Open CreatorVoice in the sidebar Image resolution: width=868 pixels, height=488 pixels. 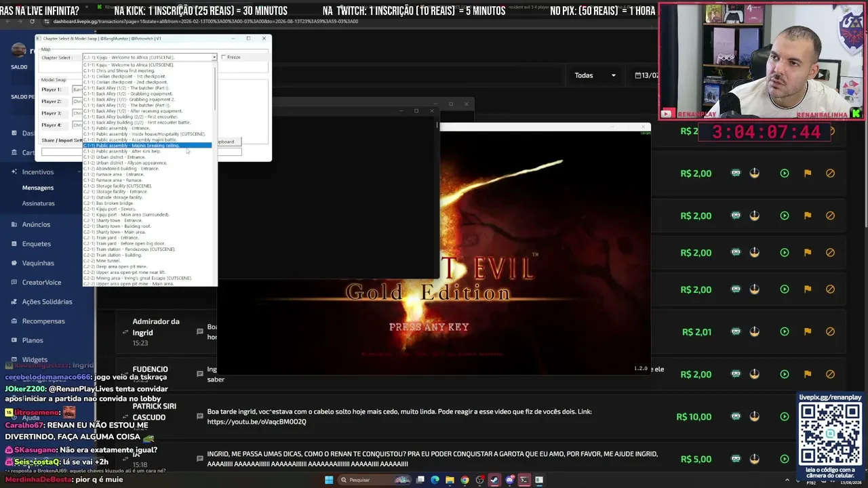pos(41,283)
